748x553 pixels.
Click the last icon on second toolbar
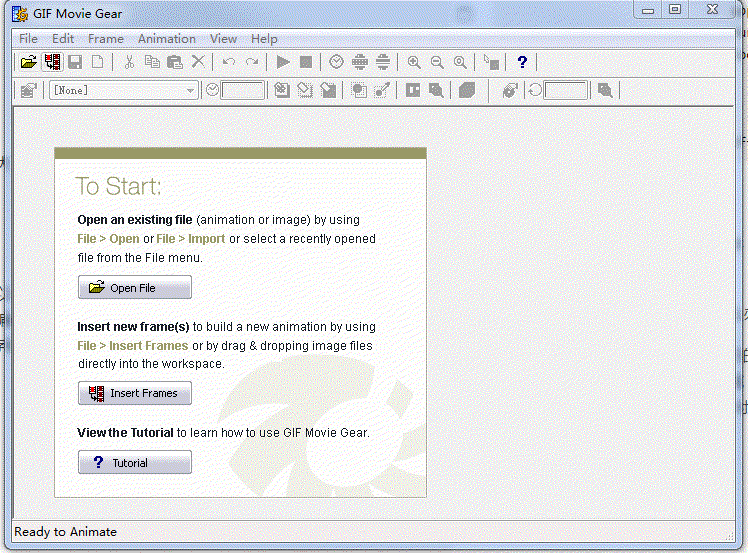(x=605, y=90)
